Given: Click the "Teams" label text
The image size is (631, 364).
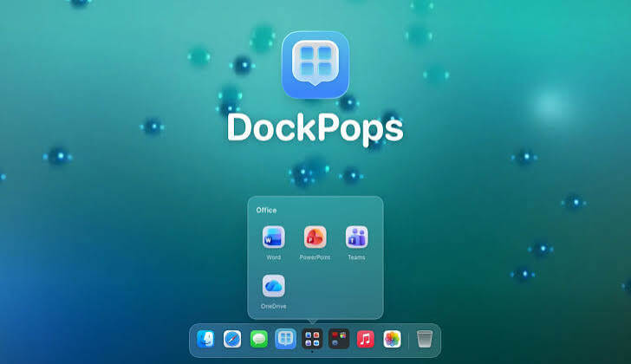Looking at the screenshot, I should pos(356,257).
